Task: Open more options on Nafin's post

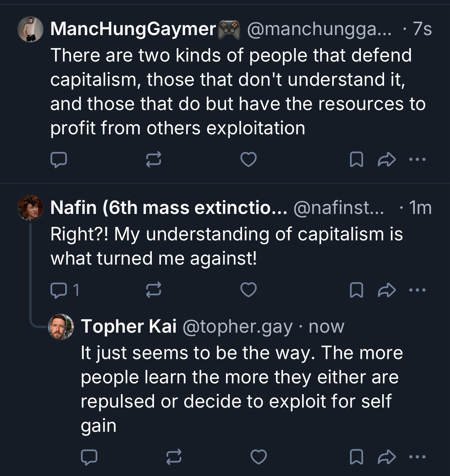Action: coord(417,290)
